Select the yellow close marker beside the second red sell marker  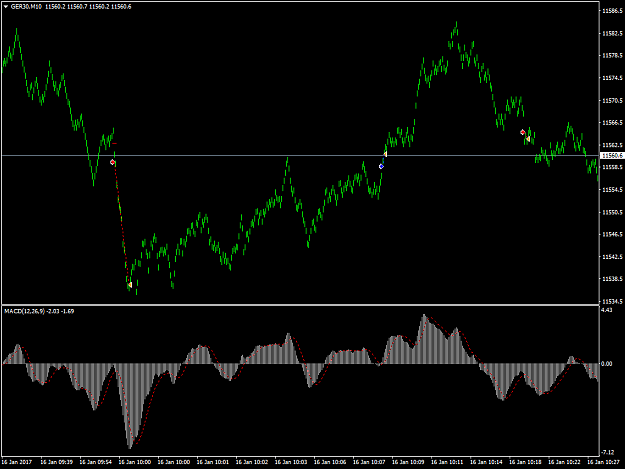tap(528, 139)
